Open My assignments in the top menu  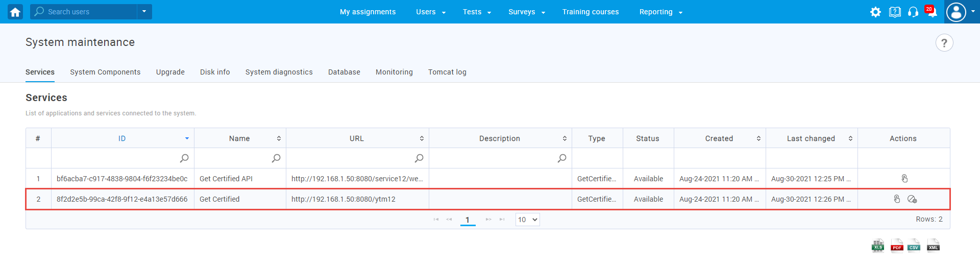point(367,12)
